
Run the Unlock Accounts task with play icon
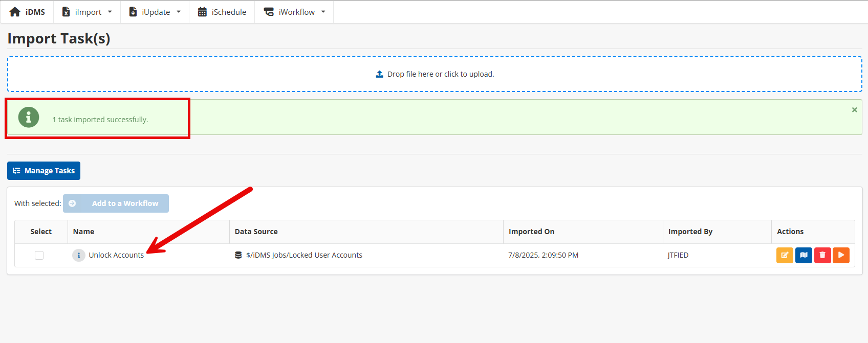841,255
